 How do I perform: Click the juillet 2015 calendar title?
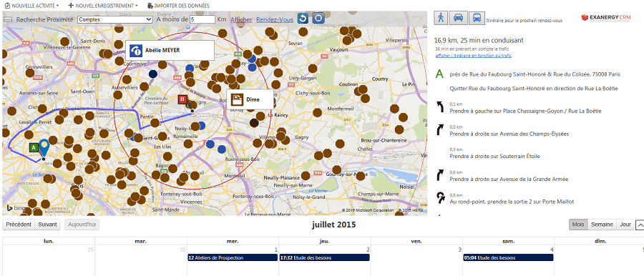click(334, 225)
